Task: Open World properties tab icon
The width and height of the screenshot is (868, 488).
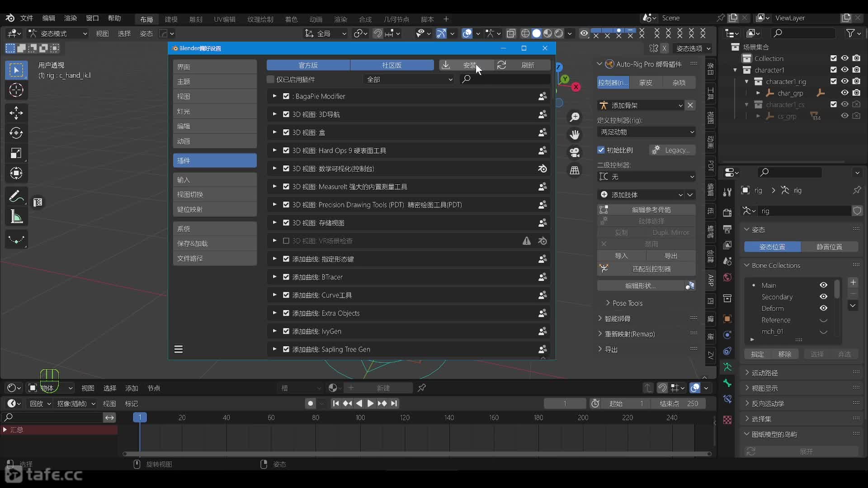Action: pyautogui.click(x=727, y=277)
